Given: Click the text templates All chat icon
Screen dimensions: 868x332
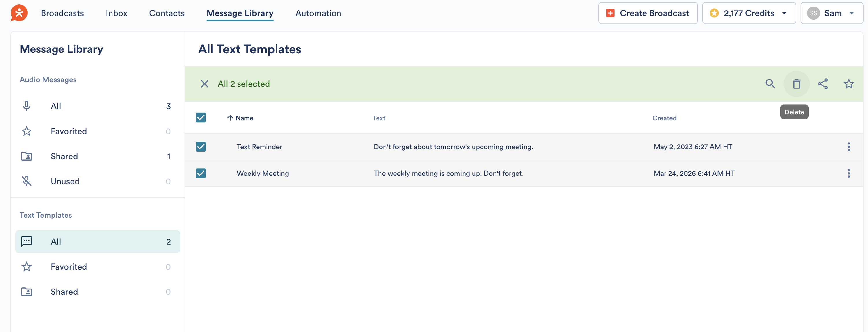Looking at the screenshot, I should (x=27, y=241).
